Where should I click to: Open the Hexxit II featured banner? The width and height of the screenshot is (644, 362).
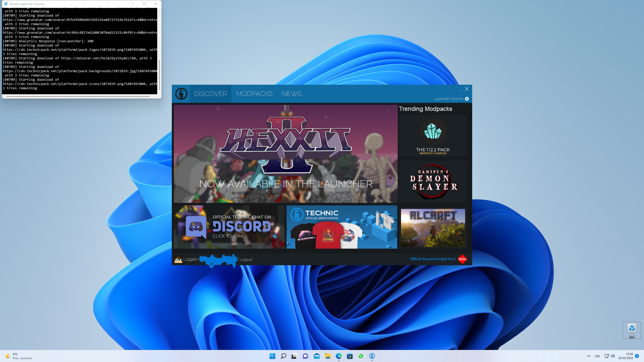coord(286,154)
